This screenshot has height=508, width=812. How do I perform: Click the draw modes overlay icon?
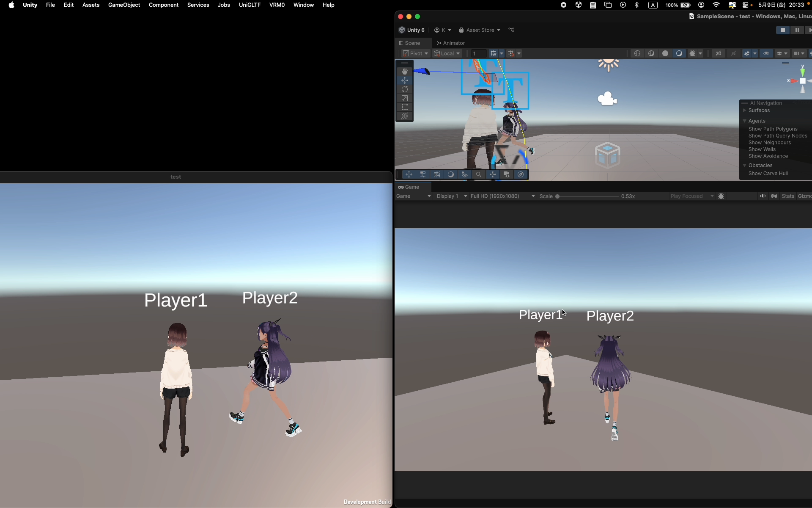[x=451, y=174]
